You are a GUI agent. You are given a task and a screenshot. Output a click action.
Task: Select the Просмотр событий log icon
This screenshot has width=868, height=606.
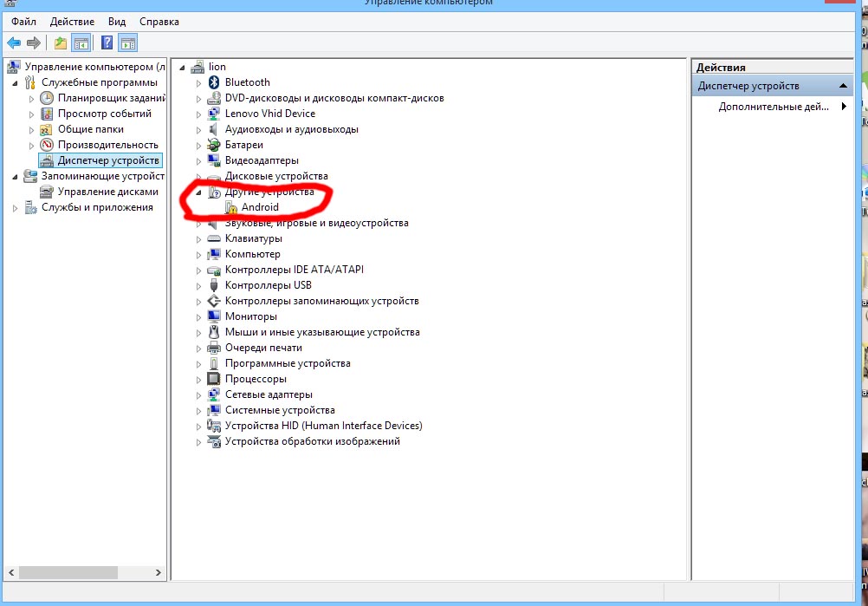(x=47, y=114)
